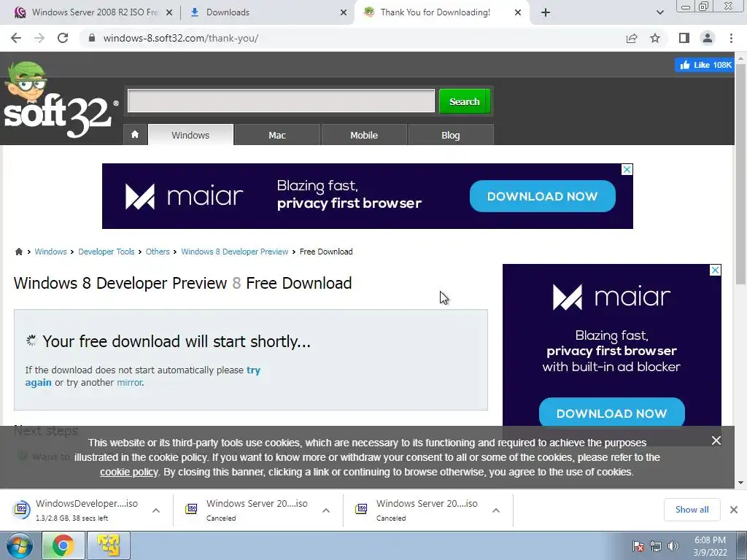Open the Windows breadcrumb link

click(50, 252)
